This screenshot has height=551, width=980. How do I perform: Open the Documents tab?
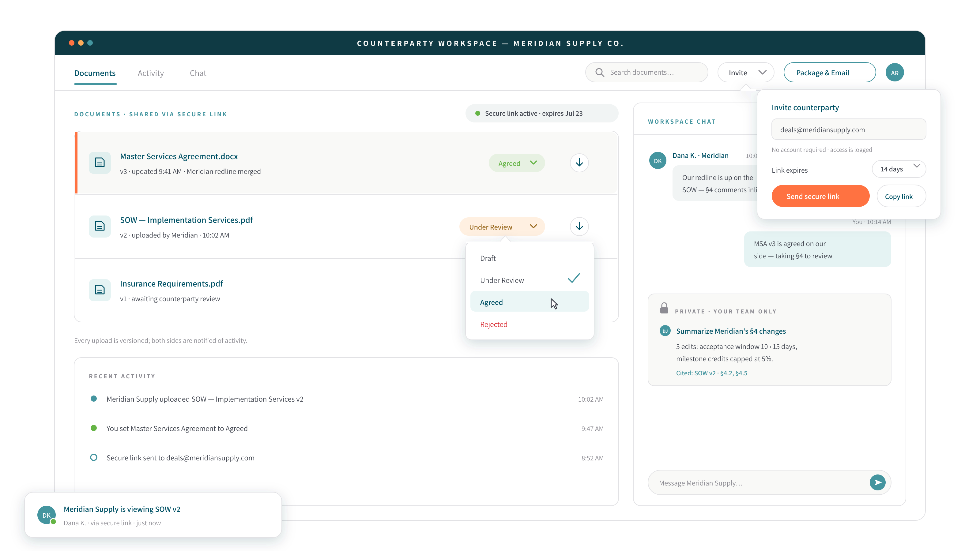coord(95,73)
